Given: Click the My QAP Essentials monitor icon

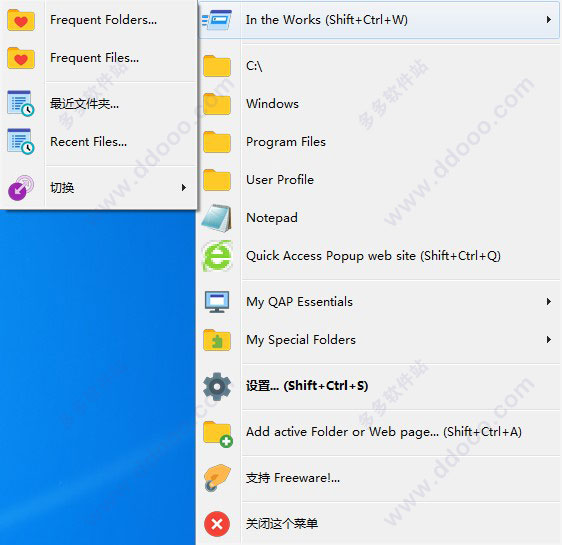Looking at the screenshot, I should 217,302.
